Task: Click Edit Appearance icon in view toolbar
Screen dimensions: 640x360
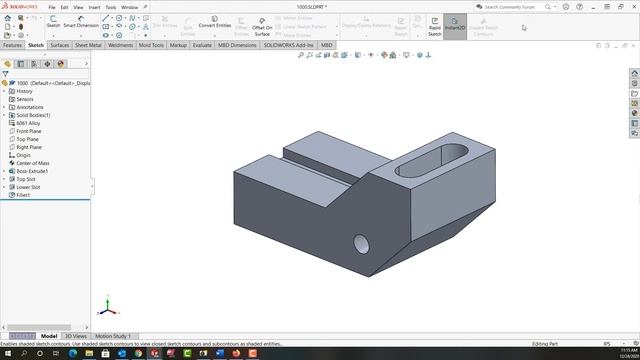Action: (x=384, y=55)
